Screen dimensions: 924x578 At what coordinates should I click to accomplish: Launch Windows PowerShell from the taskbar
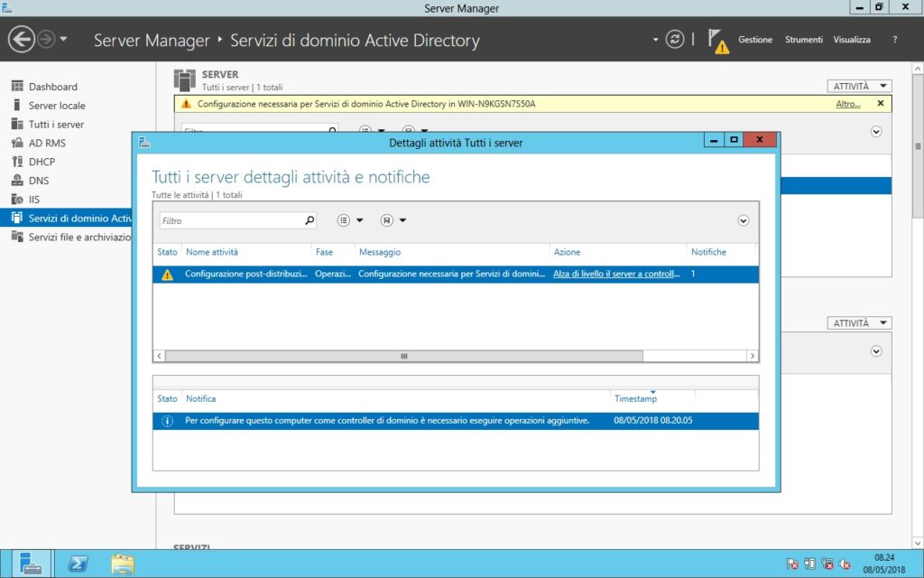pyautogui.click(x=77, y=564)
